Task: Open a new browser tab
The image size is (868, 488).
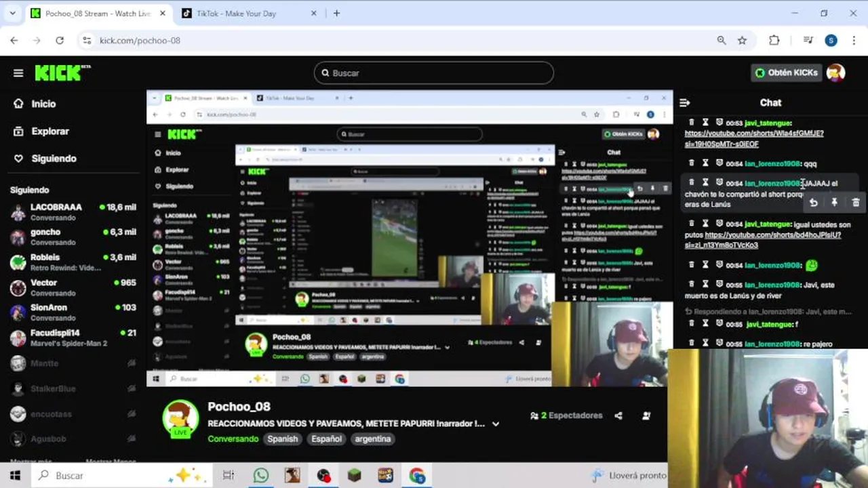Action: (x=336, y=14)
